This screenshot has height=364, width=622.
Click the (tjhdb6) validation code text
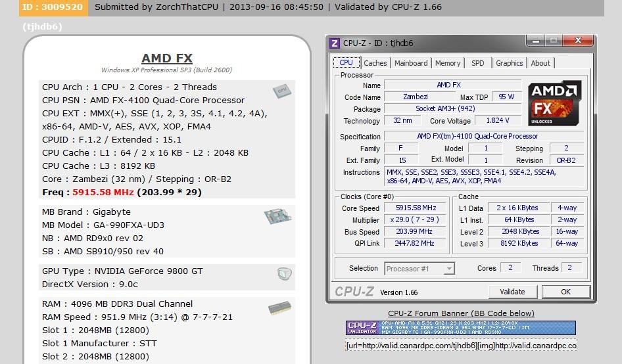[43, 26]
